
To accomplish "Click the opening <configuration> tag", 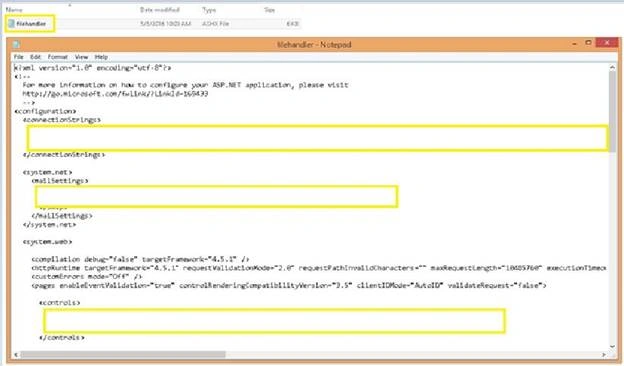I will (45, 111).
